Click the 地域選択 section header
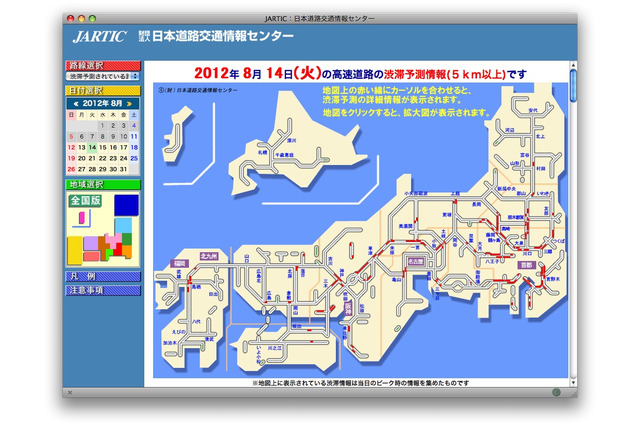This screenshot has height=426, width=640. coord(103,184)
